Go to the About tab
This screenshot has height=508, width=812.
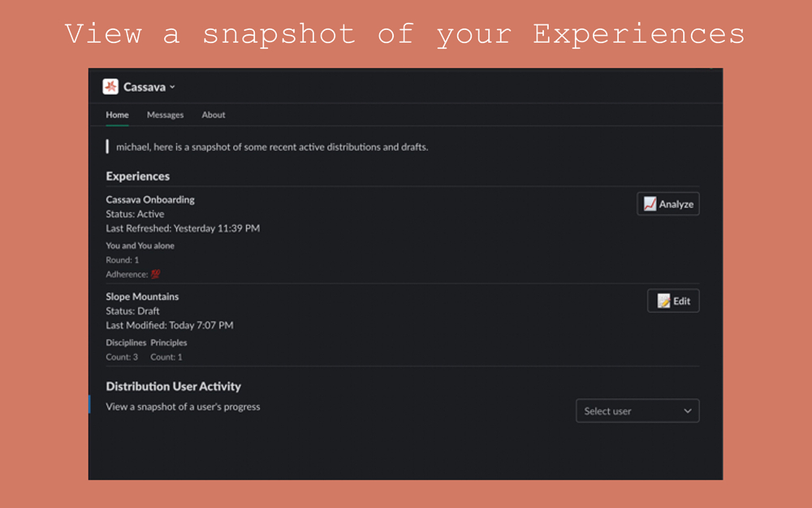tap(214, 115)
